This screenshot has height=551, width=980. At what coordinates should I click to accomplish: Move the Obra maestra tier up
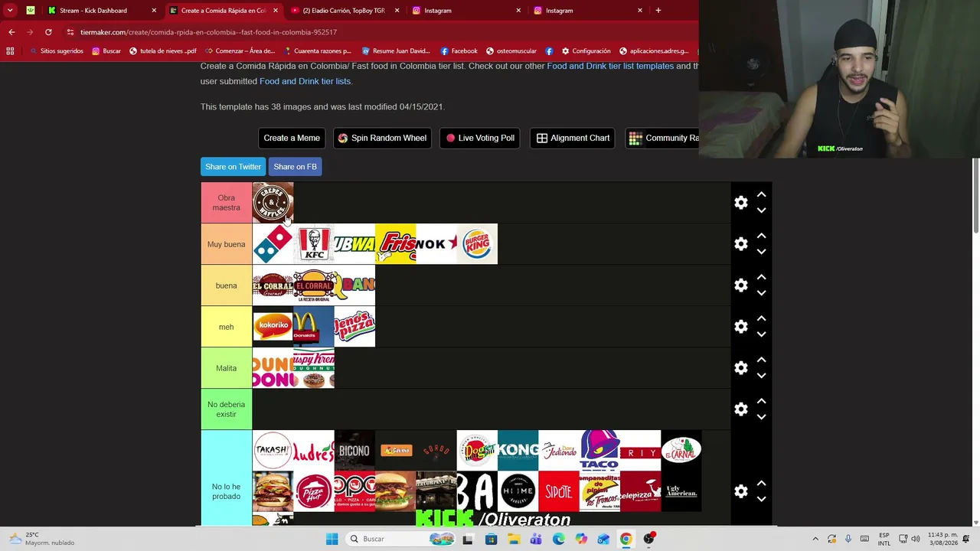coord(761,195)
